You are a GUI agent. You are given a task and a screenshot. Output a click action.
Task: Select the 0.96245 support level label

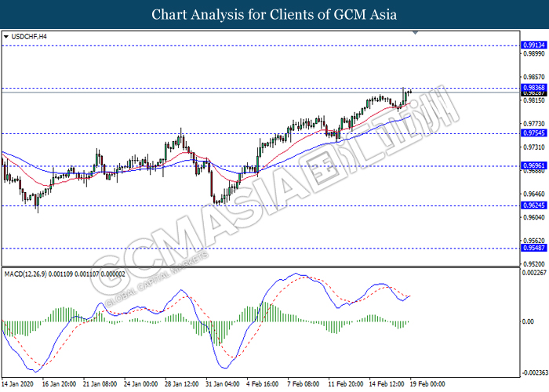(x=533, y=205)
